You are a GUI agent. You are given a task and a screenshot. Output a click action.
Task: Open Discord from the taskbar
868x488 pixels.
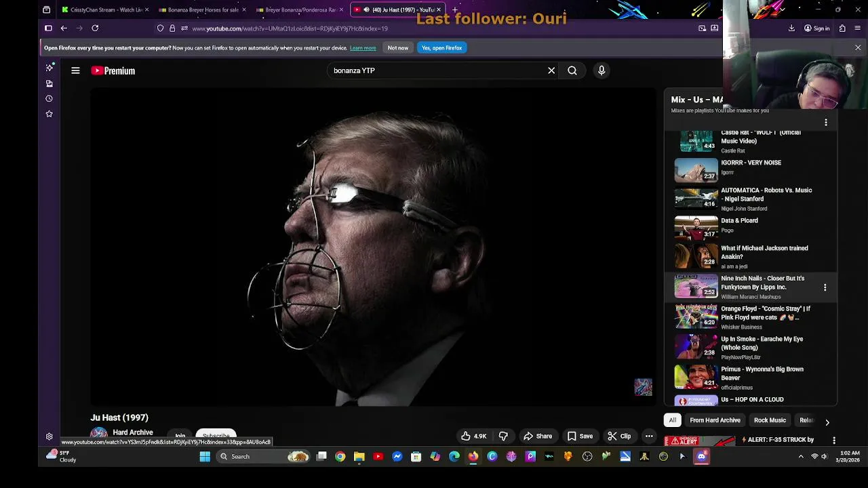click(701, 457)
